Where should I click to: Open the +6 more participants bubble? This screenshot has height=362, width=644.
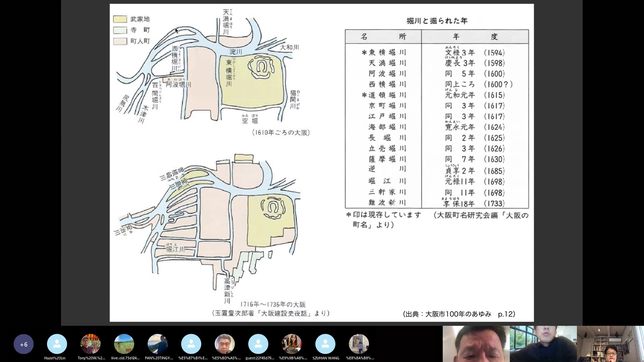(x=23, y=344)
